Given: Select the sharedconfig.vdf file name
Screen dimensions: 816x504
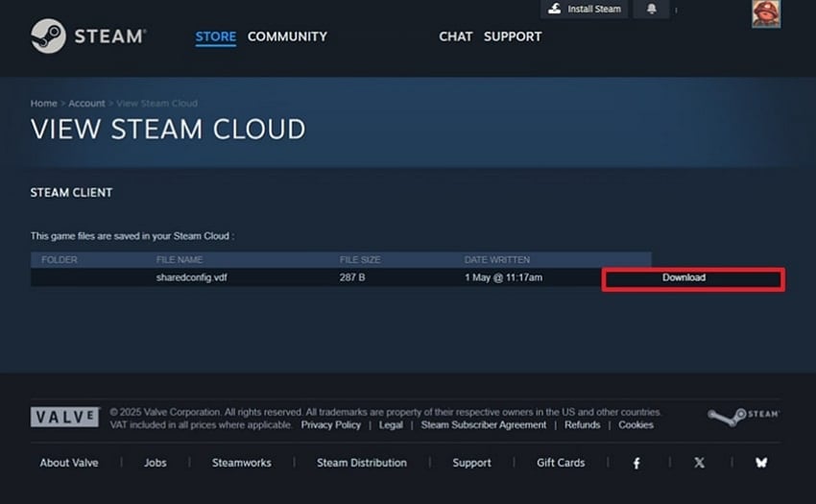Looking at the screenshot, I should pos(191,277).
